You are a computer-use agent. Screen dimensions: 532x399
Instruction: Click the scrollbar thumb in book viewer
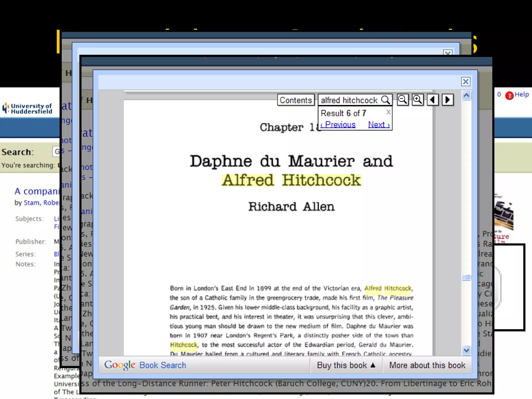click(x=466, y=278)
